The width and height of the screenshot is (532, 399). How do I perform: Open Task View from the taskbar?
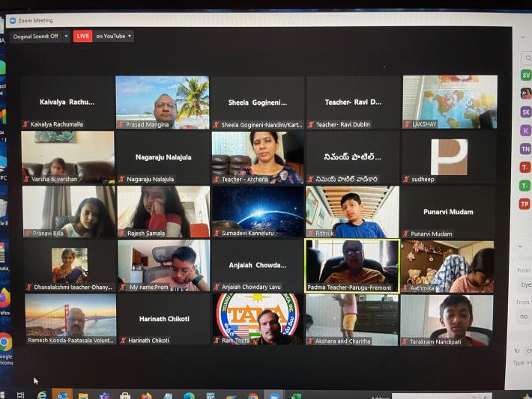20,395
